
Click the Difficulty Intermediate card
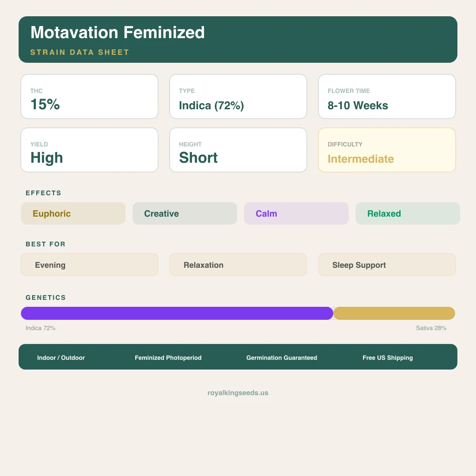(387, 150)
